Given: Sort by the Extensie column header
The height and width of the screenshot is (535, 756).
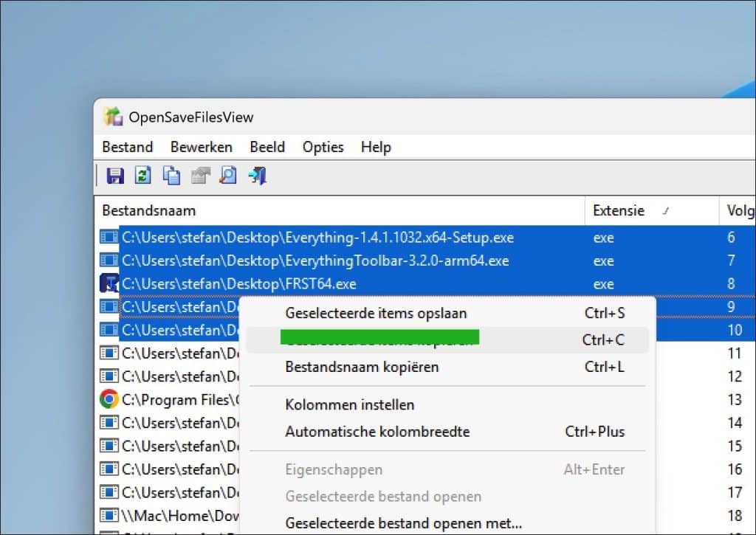Looking at the screenshot, I should coord(652,210).
